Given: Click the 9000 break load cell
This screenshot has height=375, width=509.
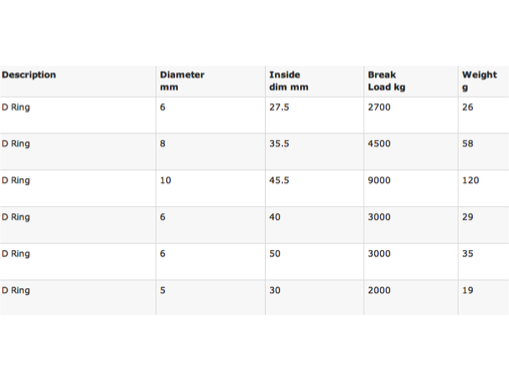Looking at the screenshot, I should click(379, 180).
